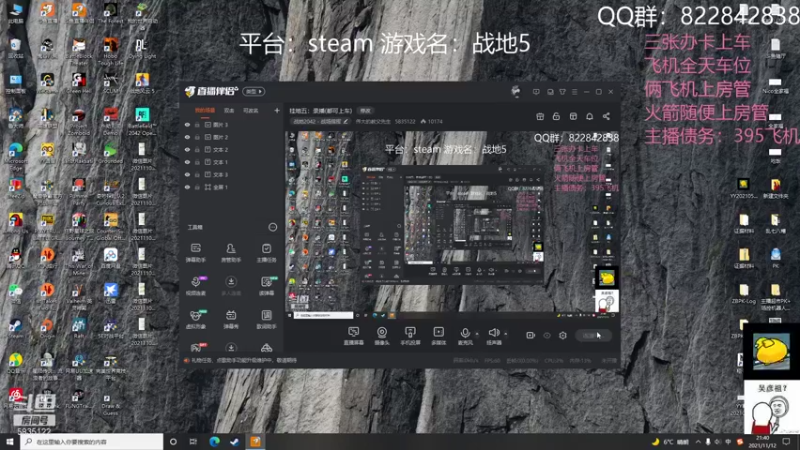Viewport: 800px width, 450px height.
Task: Select the 文本 1 layer name
Action: tap(220, 162)
